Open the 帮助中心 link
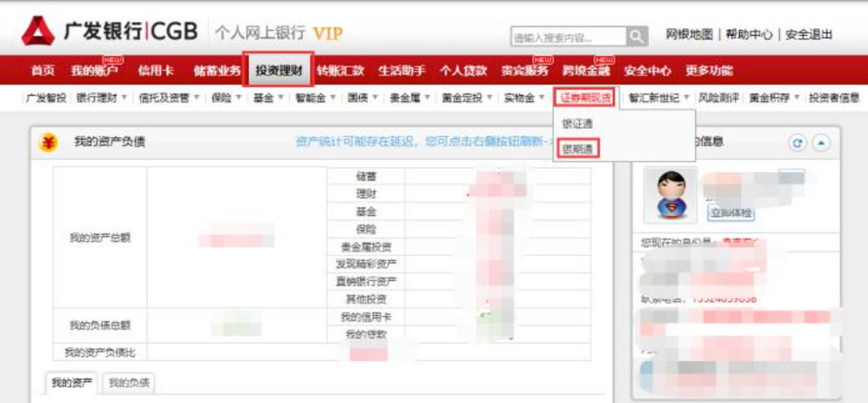Screen dimensions: 868x403 tap(749, 34)
